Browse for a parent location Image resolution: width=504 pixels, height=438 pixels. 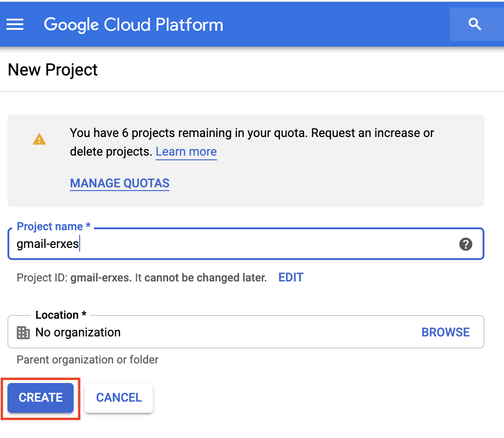(x=445, y=332)
